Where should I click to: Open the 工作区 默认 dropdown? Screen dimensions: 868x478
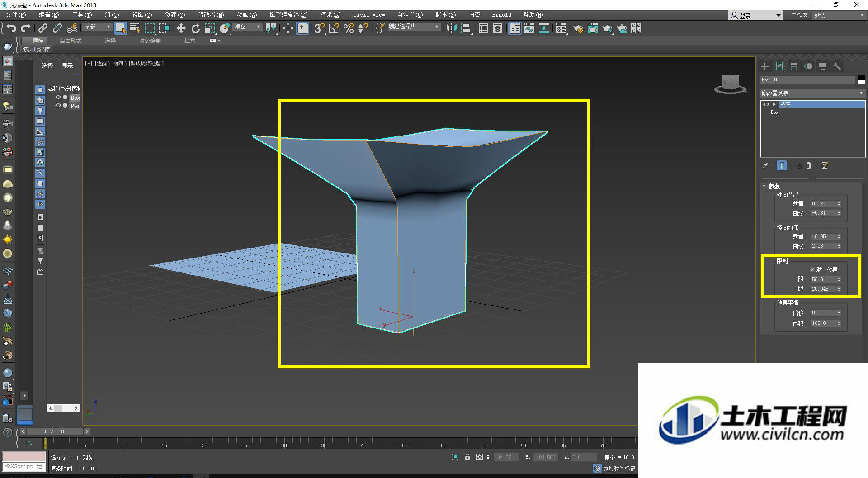(839, 15)
